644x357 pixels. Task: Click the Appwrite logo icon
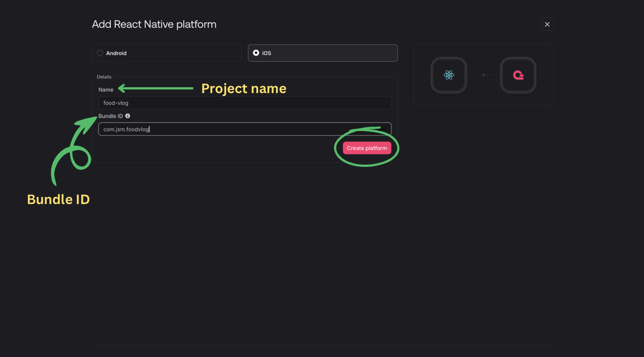518,75
